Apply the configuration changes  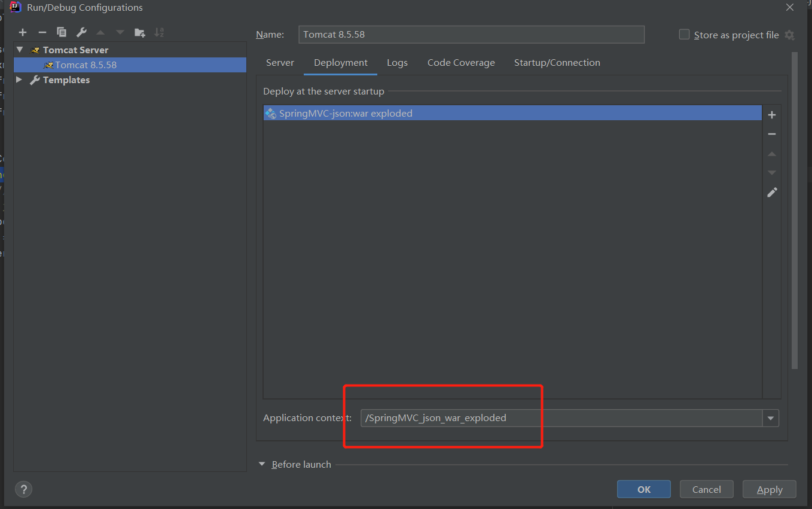coord(770,489)
